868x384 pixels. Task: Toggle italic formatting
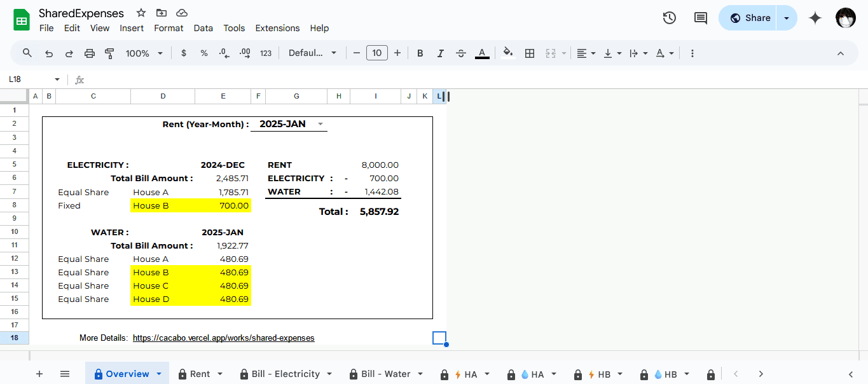click(x=440, y=53)
